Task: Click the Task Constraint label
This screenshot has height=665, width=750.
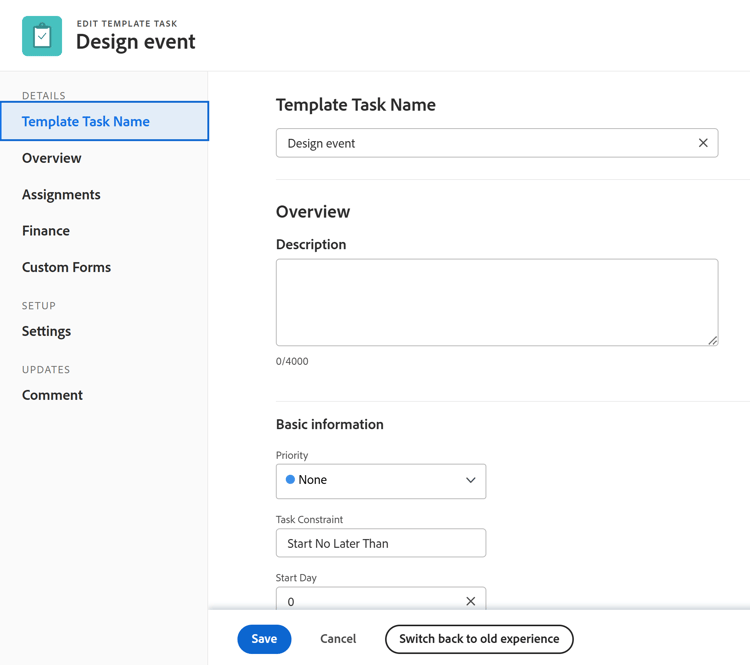Action: click(309, 520)
